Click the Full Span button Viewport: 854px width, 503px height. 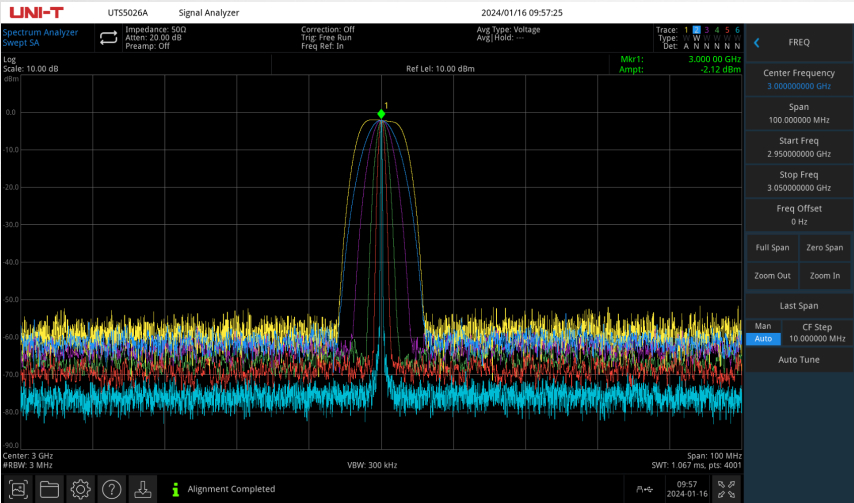click(772, 248)
